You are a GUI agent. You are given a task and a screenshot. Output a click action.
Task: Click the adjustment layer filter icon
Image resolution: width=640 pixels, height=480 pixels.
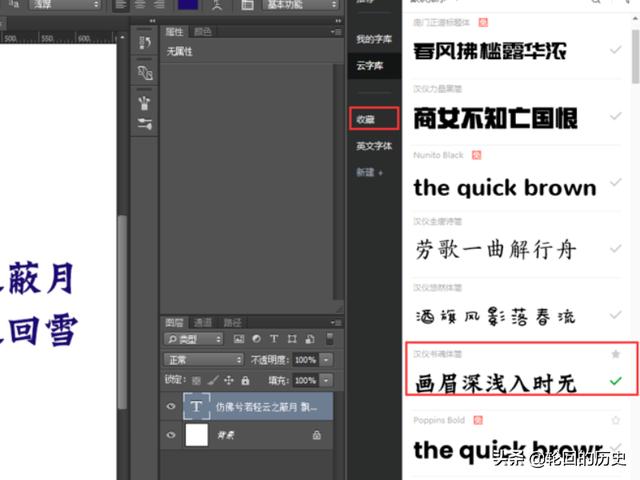point(258,339)
